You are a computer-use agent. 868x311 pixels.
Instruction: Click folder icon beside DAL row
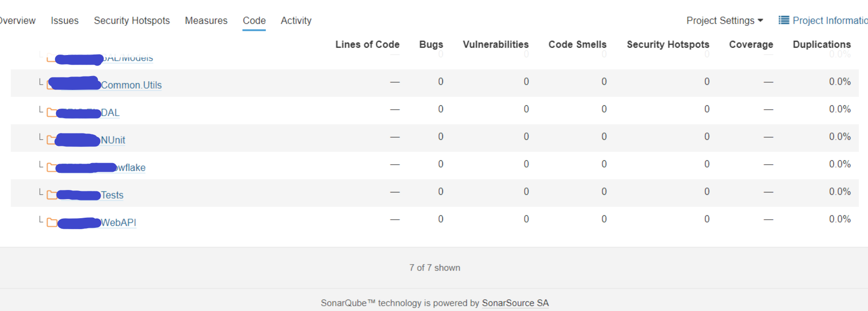51,113
